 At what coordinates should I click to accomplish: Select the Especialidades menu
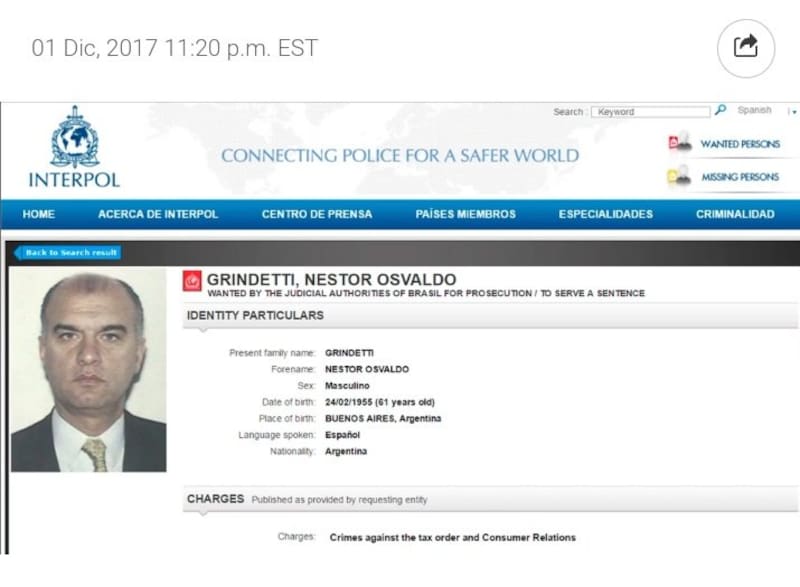tap(606, 214)
